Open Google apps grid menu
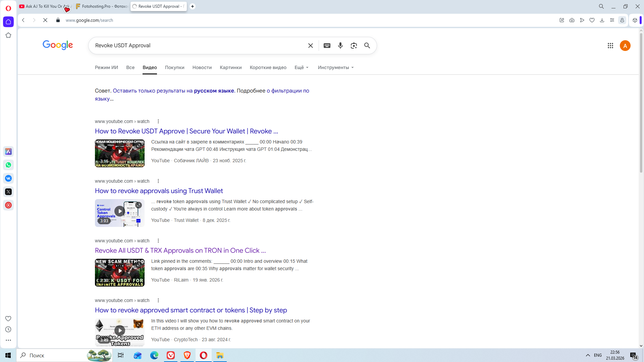Image resolution: width=644 pixels, height=362 pixels. coord(610,46)
